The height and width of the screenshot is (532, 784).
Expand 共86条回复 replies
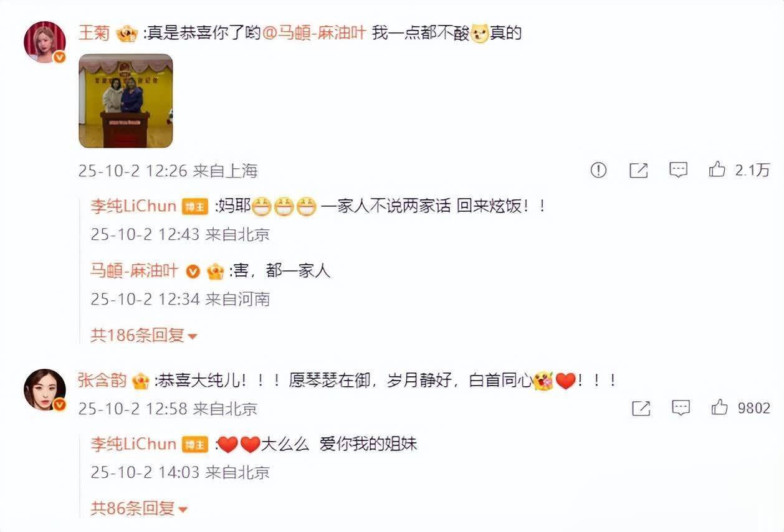139,509
